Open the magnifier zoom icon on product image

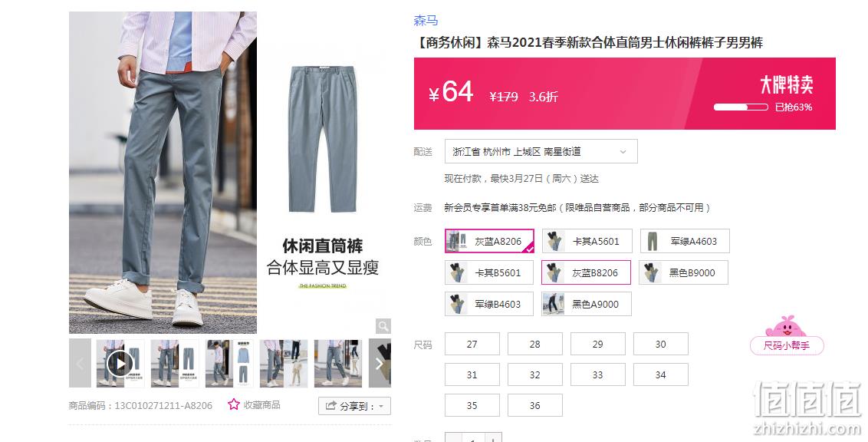coord(383,325)
